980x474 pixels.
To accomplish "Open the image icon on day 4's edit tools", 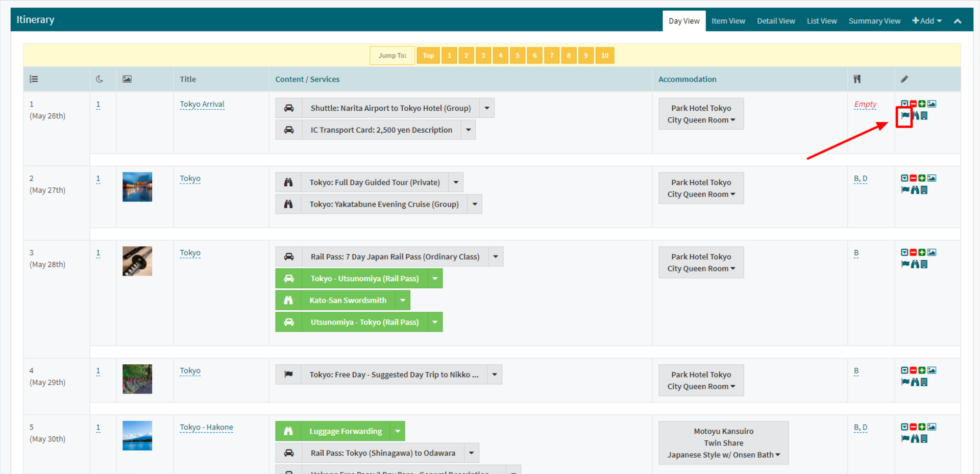I will coord(932,370).
